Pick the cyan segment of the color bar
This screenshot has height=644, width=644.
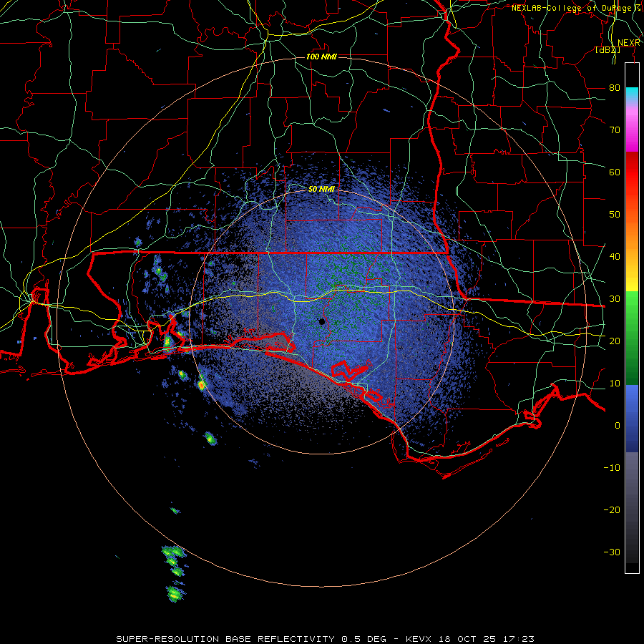coord(632,95)
